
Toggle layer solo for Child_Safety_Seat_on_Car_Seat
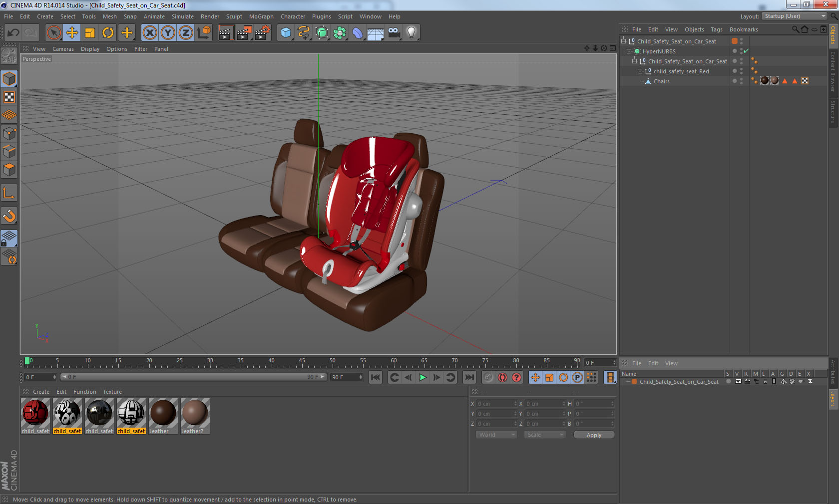[729, 382]
